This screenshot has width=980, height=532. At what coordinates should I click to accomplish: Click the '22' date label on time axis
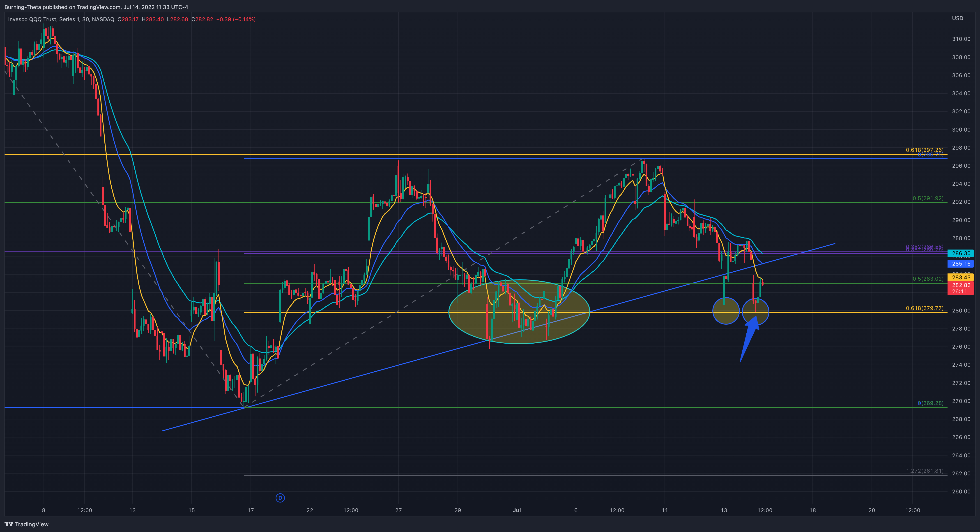click(x=310, y=510)
